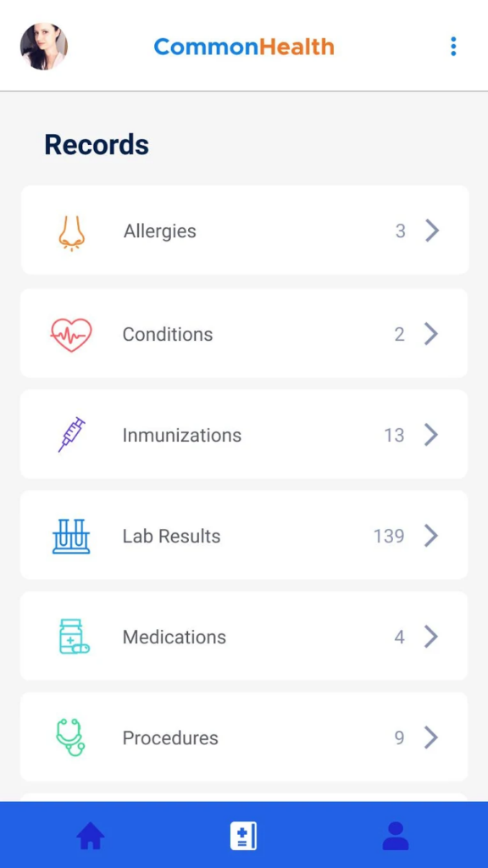Click the Inmunizations syringe icon
Image resolution: width=488 pixels, height=868 pixels.
pyautogui.click(x=72, y=434)
